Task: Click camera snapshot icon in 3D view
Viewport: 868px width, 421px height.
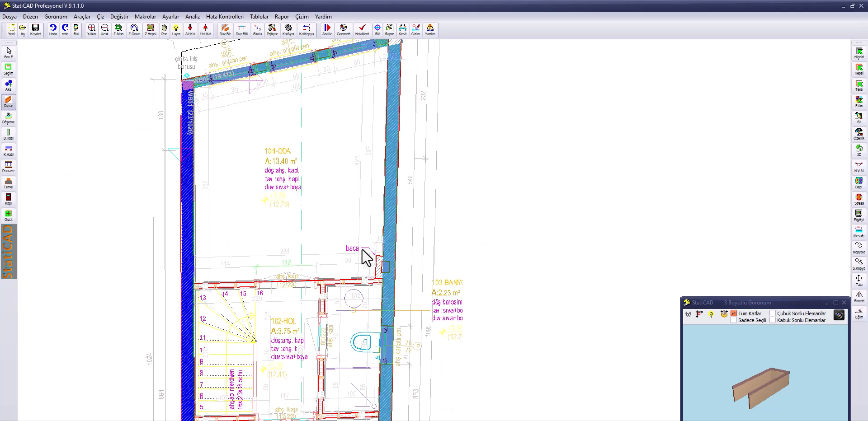Action: (839, 315)
